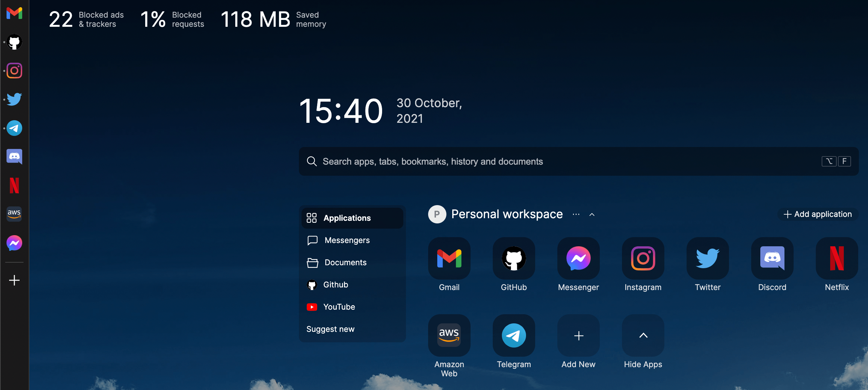This screenshot has height=390, width=868.
Task: Click Suggest new link
Action: point(330,329)
